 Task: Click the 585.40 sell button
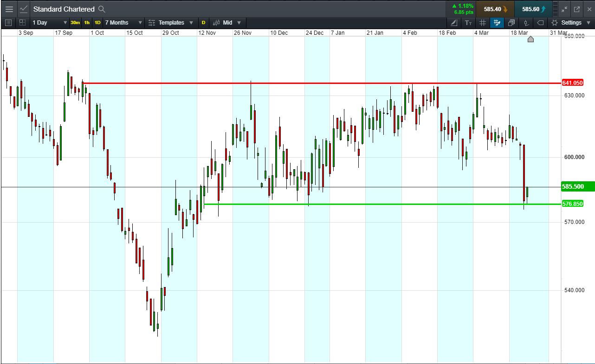click(x=494, y=9)
